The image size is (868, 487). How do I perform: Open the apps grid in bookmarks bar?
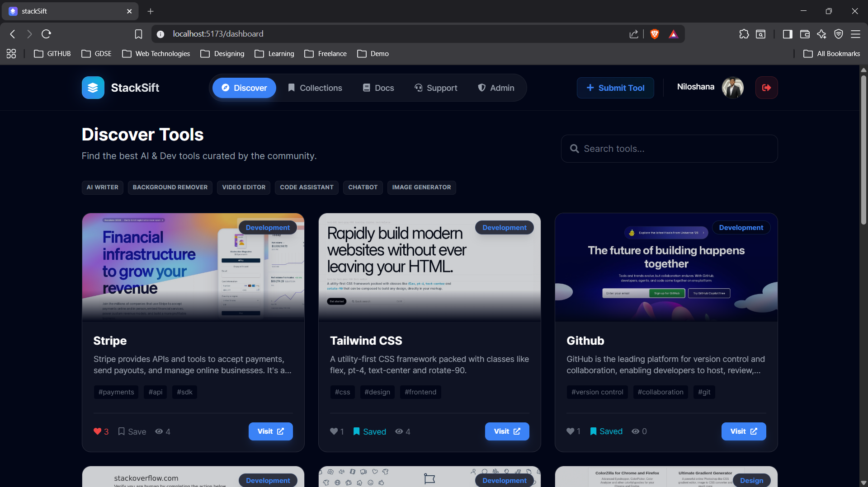11,54
